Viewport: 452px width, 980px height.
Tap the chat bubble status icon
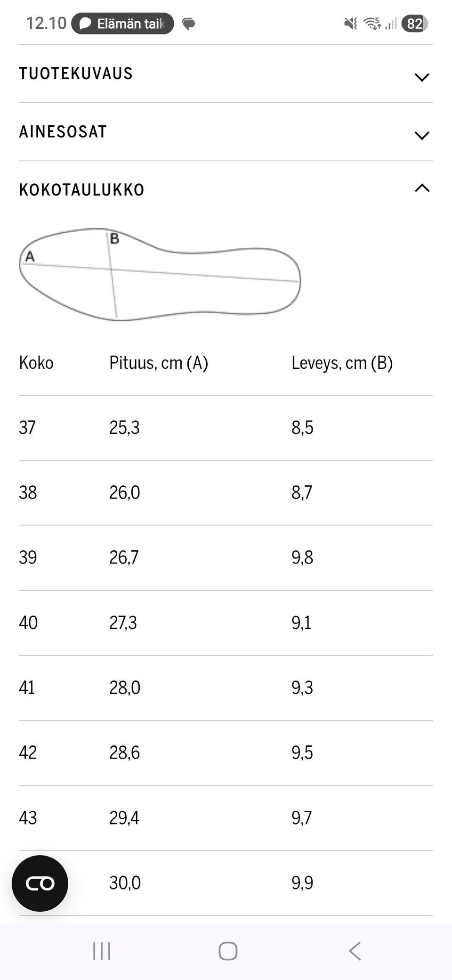[x=189, y=24]
